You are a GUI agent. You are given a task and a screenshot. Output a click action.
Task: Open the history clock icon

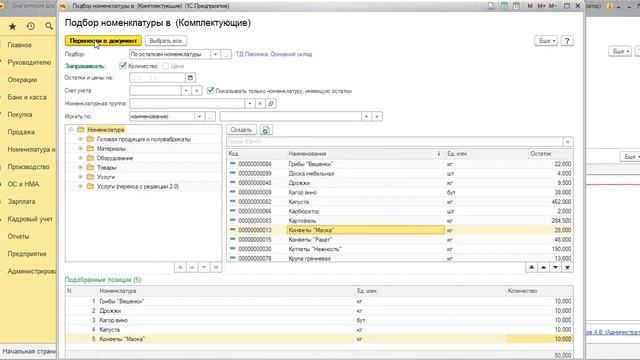31,26
